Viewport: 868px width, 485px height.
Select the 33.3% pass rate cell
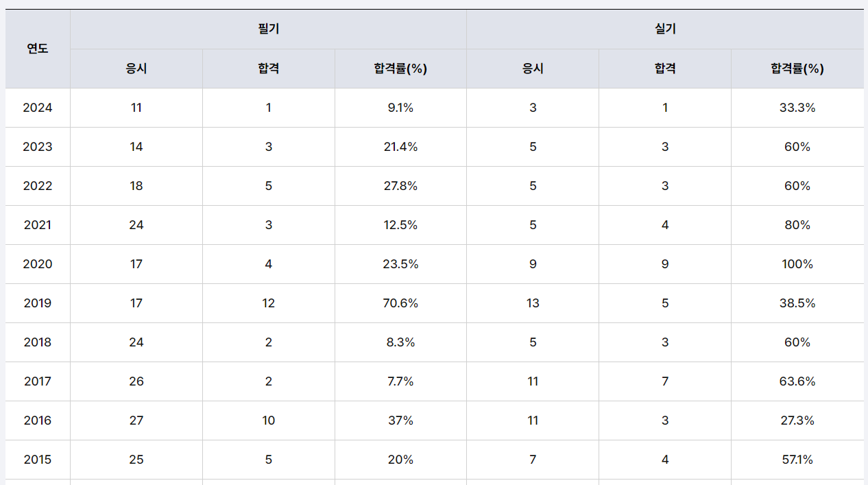[797, 108]
